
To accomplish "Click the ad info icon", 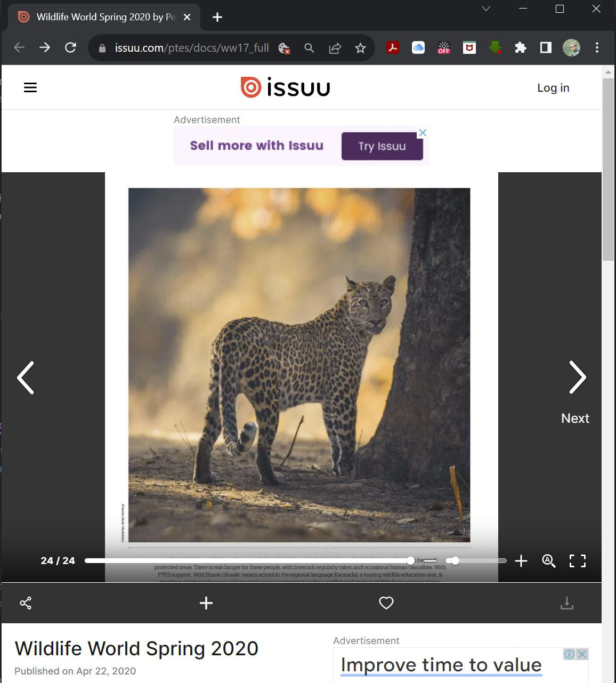I will point(570,654).
